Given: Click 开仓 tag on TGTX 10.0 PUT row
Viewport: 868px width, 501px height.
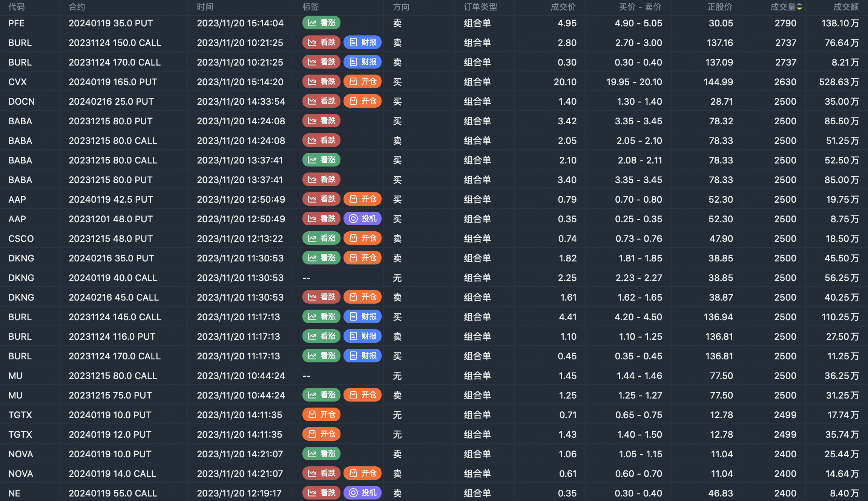Looking at the screenshot, I should (321, 415).
